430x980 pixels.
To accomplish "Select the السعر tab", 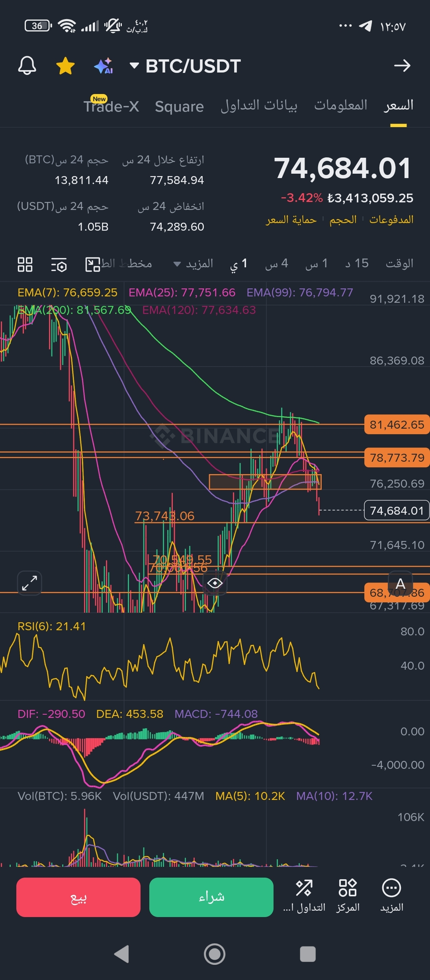I will [x=399, y=105].
